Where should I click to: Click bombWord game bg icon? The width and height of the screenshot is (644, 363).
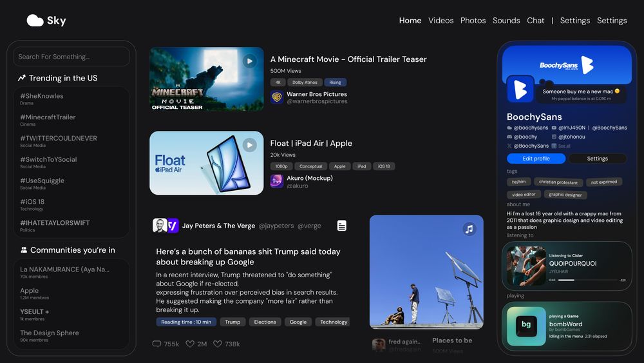(526, 326)
